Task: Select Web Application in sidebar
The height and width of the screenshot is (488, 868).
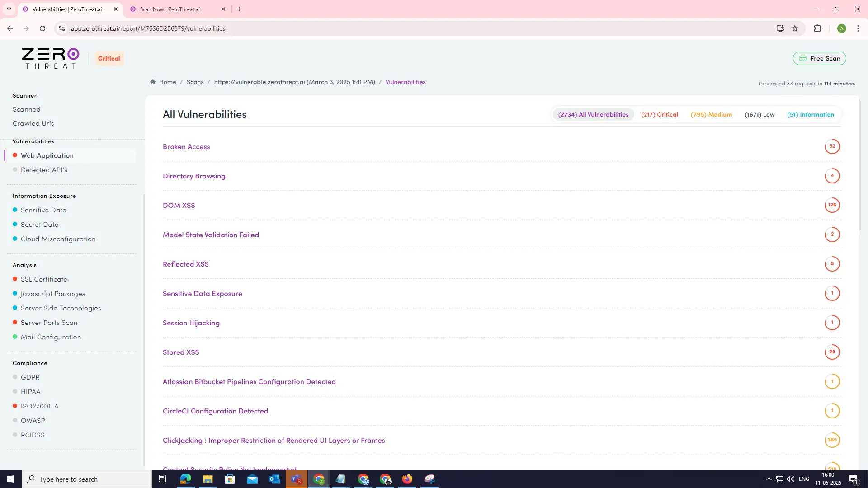Action: pos(47,155)
